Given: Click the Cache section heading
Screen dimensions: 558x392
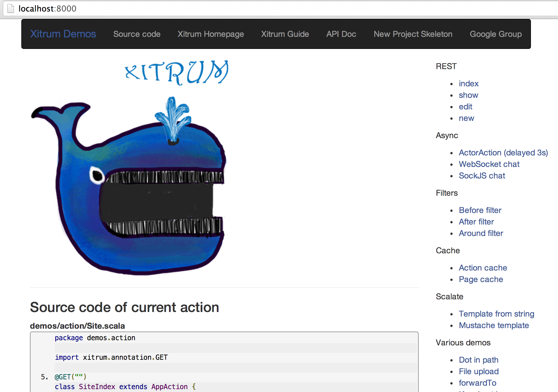Looking at the screenshot, I should (448, 250).
